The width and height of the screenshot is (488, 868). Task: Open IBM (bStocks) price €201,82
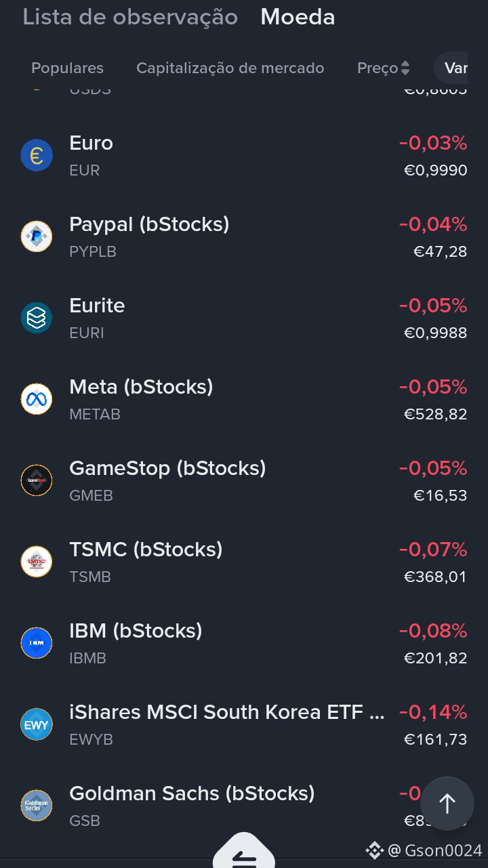[435, 658]
